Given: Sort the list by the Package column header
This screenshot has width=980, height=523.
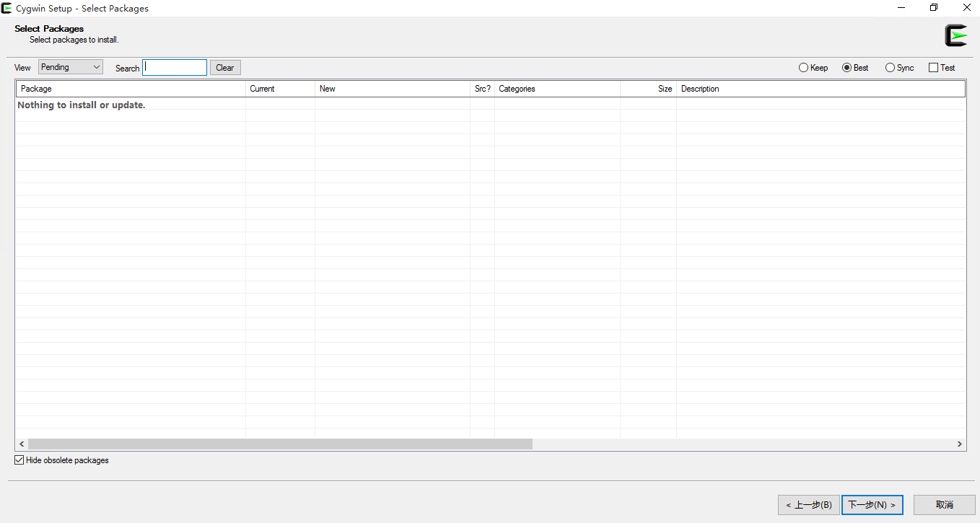Looking at the screenshot, I should pos(131,89).
